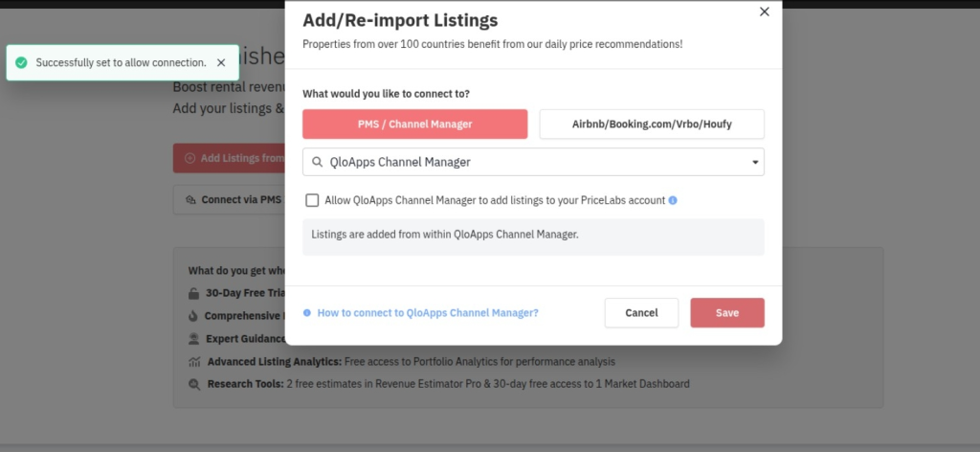This screenshot has width=980, height=452.
Task: Click the Add Listings from button
Action: pos(230,158)
